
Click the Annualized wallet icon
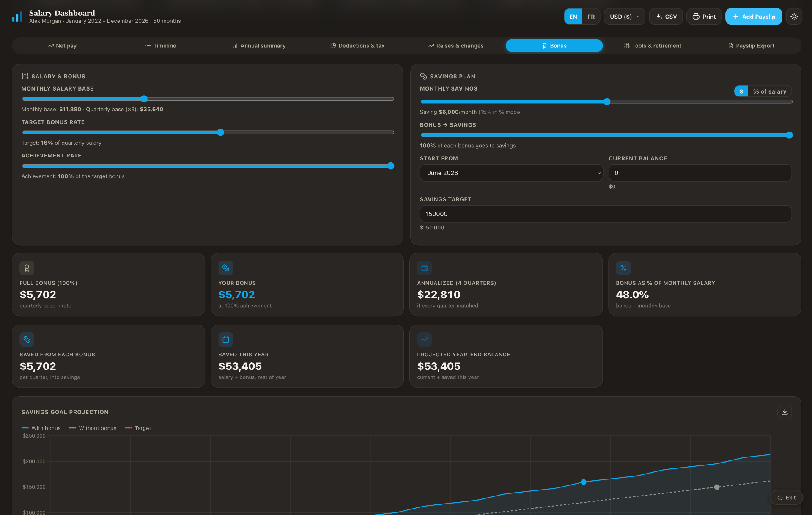pos(424,268)
